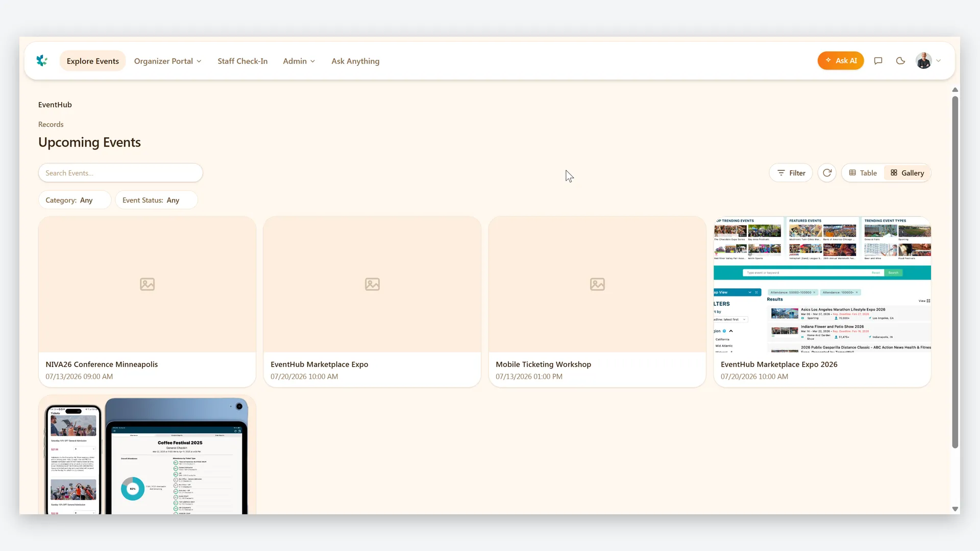
Task: Go to Explore Events tab
Action: (92, 61)
